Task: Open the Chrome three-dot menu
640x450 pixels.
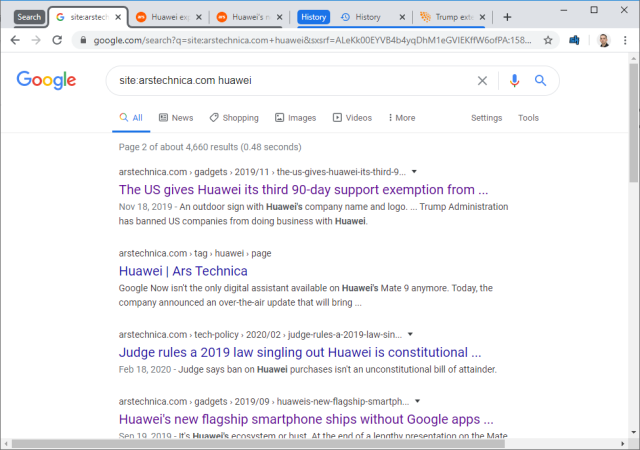Action: (x=625, y=40)
